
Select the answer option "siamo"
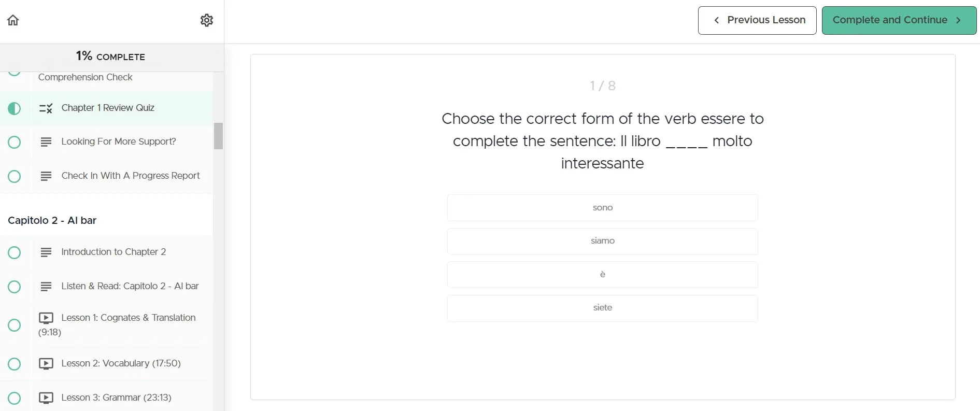click(x=602, y=241)
